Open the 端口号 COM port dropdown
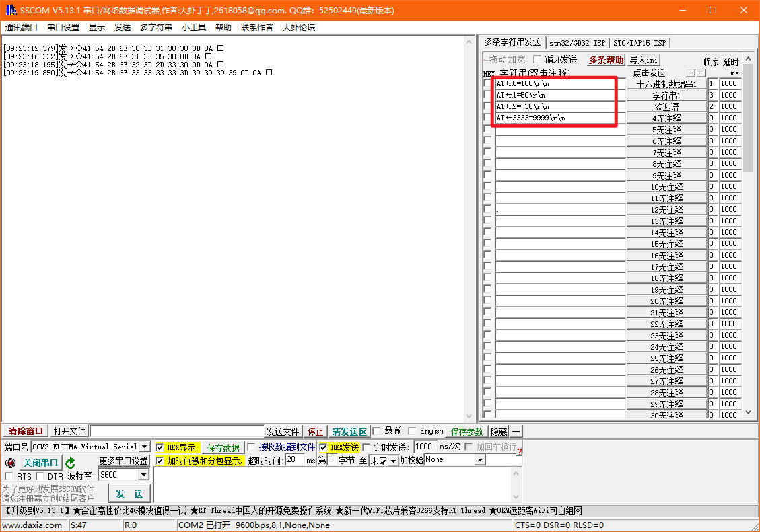 click(144, 447)
